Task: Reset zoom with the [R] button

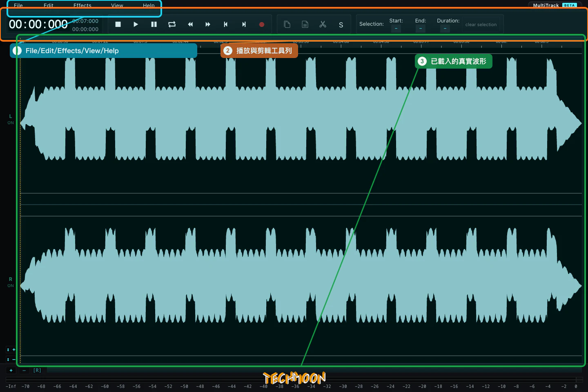Action: tap(37, 370)
